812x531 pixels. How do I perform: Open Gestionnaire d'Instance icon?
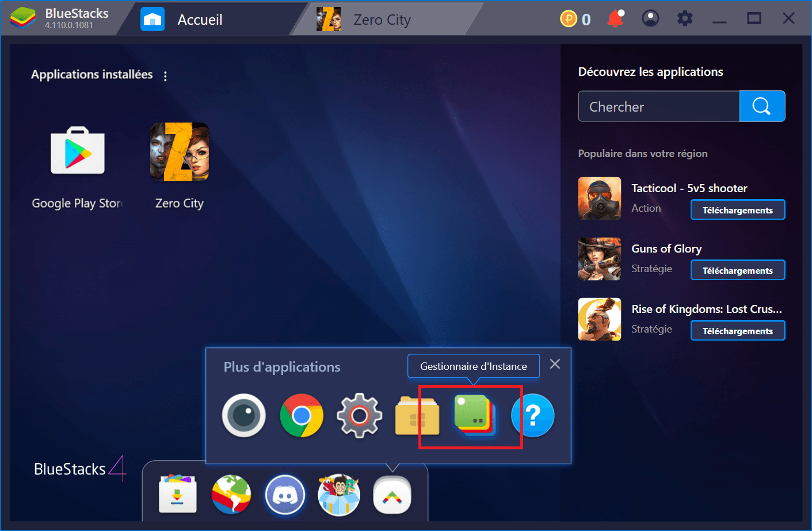(475, 415)
